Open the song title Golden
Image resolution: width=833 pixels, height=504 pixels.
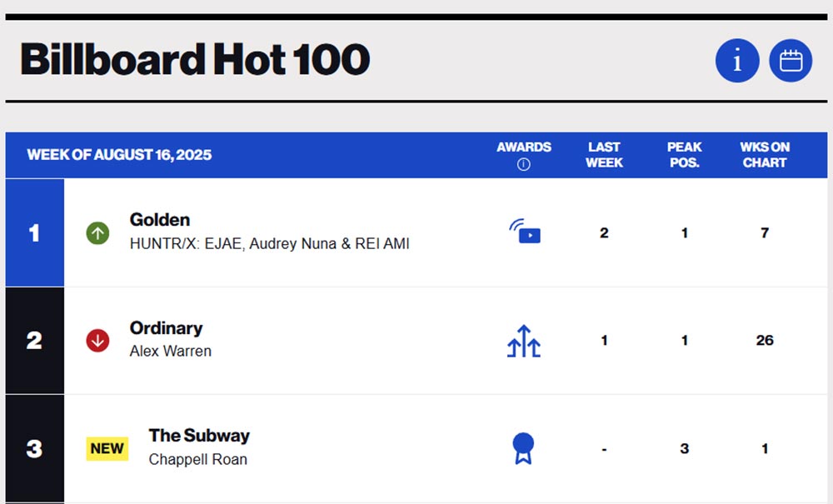point(160,220)
